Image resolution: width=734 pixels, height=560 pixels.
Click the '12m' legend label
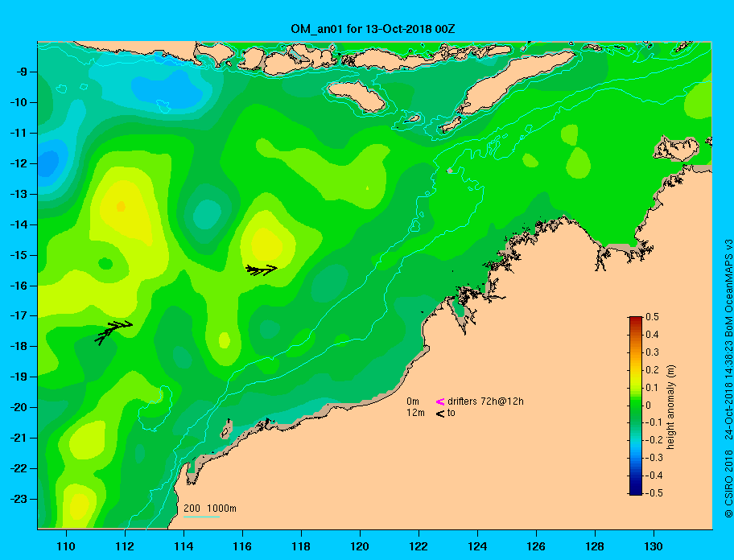pyautogui.click(x=415, y=413)
